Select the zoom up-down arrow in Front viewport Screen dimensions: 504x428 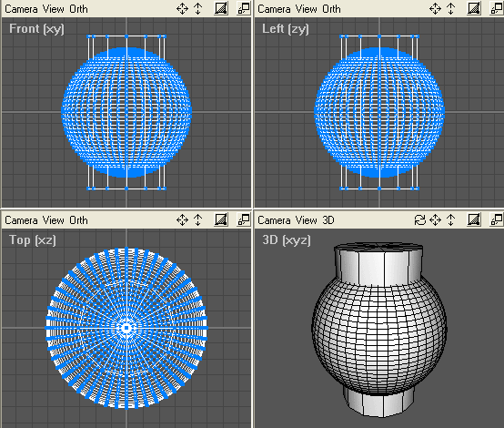click(x=198, y=9)
